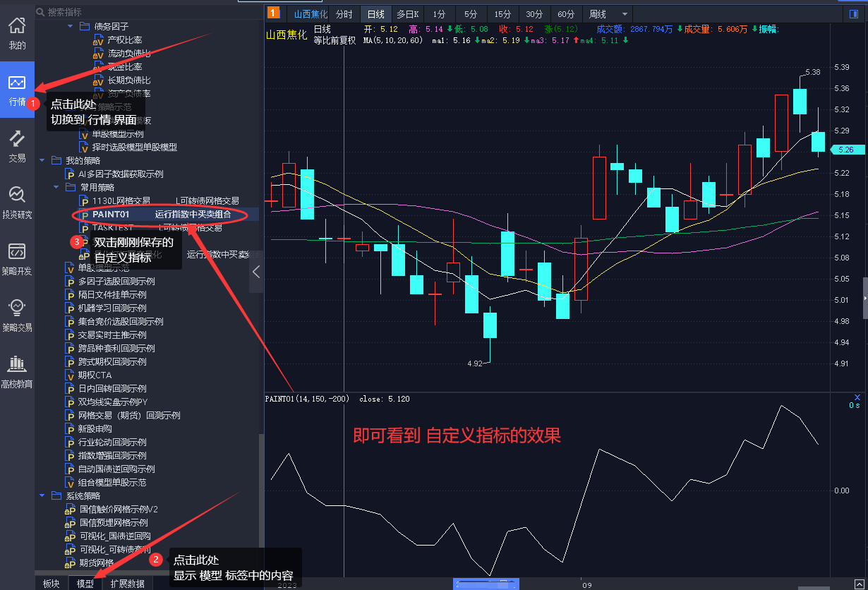This screenshot has width=868, height=590.
Task: Collapse the 我的策略 folder
Action: (43, 160)
